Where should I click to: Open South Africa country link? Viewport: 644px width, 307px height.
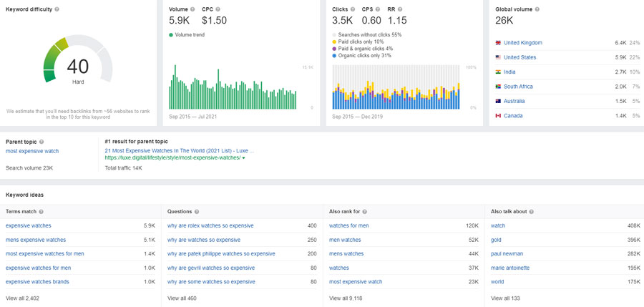[x=518, y=87]
